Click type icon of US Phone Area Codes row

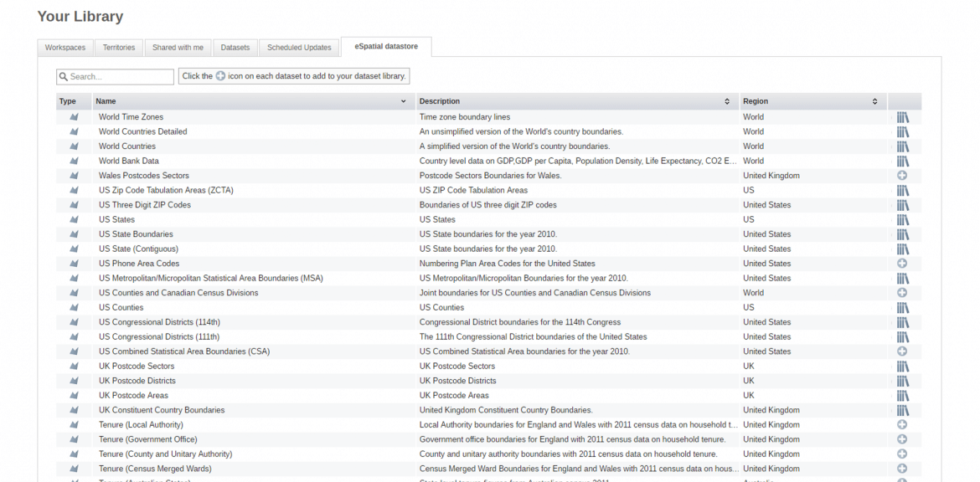coord(74,264)
